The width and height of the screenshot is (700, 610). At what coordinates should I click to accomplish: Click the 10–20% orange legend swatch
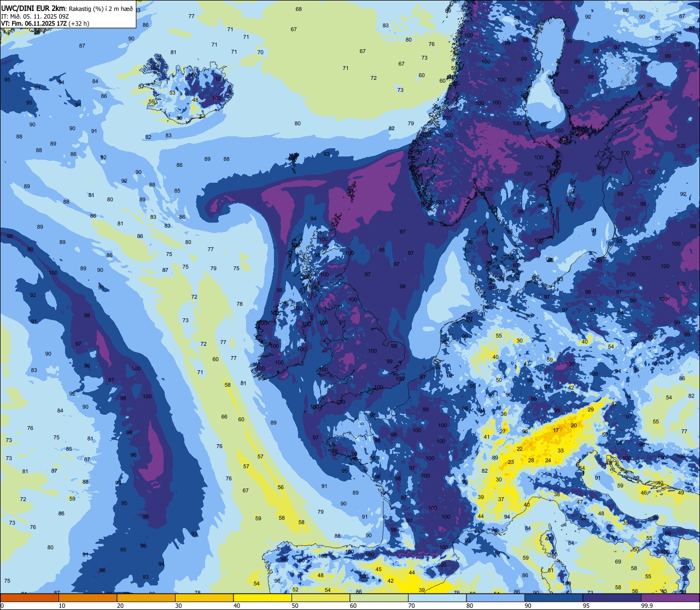pyautogui.click(x=87, y=597)
